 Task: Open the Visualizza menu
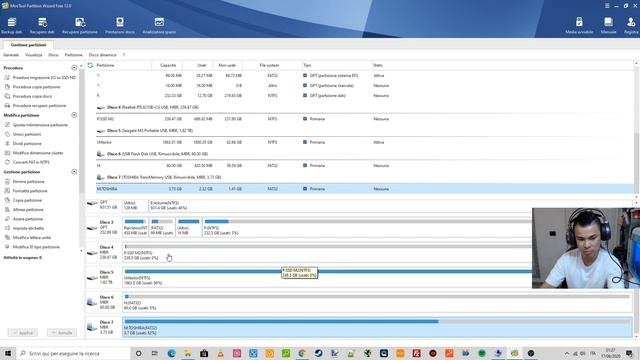click(x=33, y=55)
